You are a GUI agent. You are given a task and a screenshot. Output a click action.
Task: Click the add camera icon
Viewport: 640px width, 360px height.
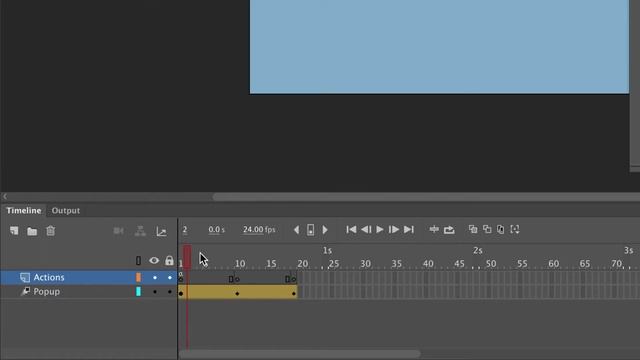(x=118, y=231)
